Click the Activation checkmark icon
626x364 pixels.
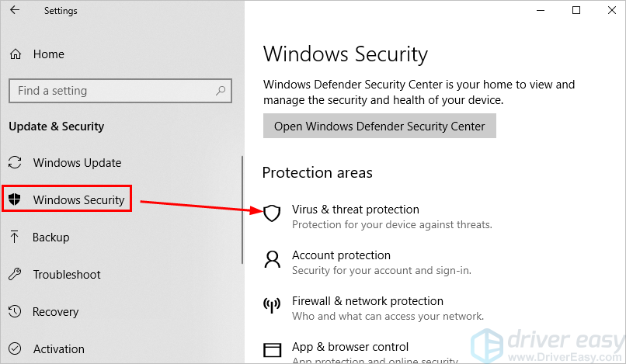15,349
